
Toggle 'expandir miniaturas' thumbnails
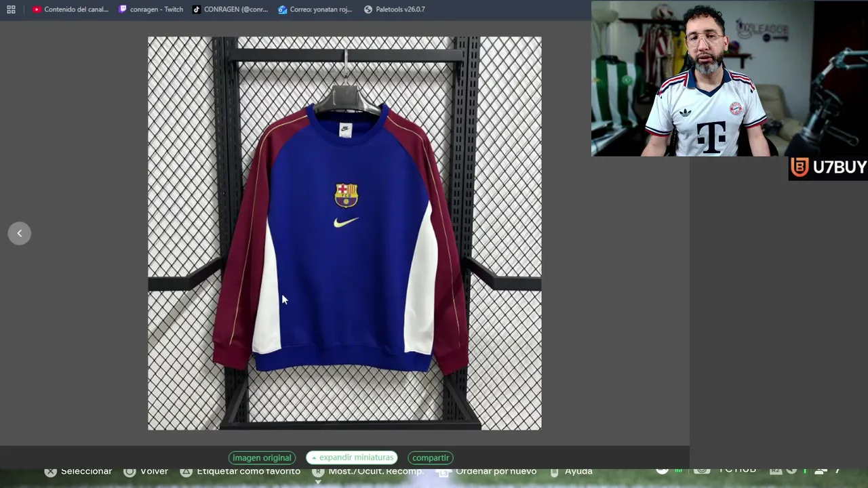coord(352,457)
